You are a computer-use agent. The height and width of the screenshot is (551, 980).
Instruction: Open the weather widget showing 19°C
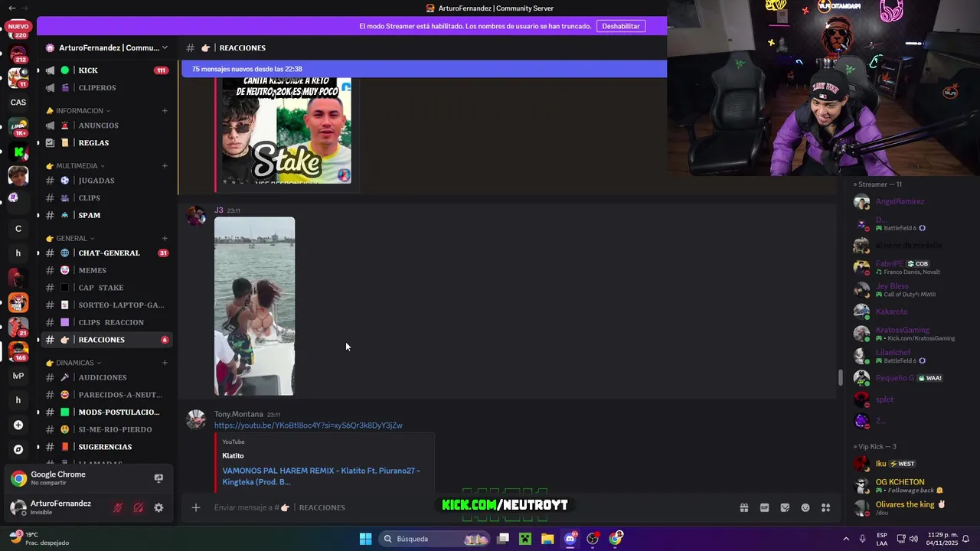click(x=38, y=539)
